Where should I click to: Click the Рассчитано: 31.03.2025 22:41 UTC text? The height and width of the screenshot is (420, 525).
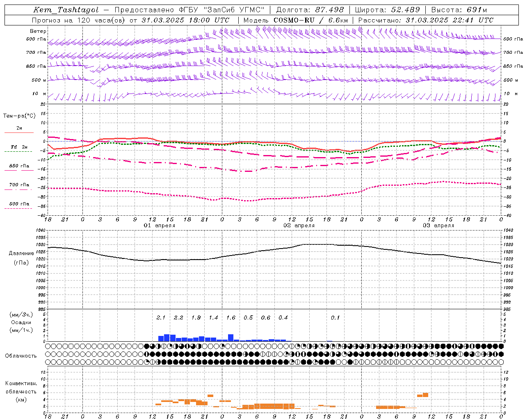click(426, 20)
